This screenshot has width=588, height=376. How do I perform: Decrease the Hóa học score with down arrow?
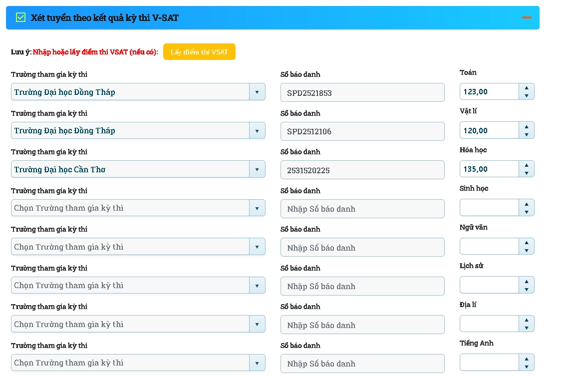click(x=527, y=173)
